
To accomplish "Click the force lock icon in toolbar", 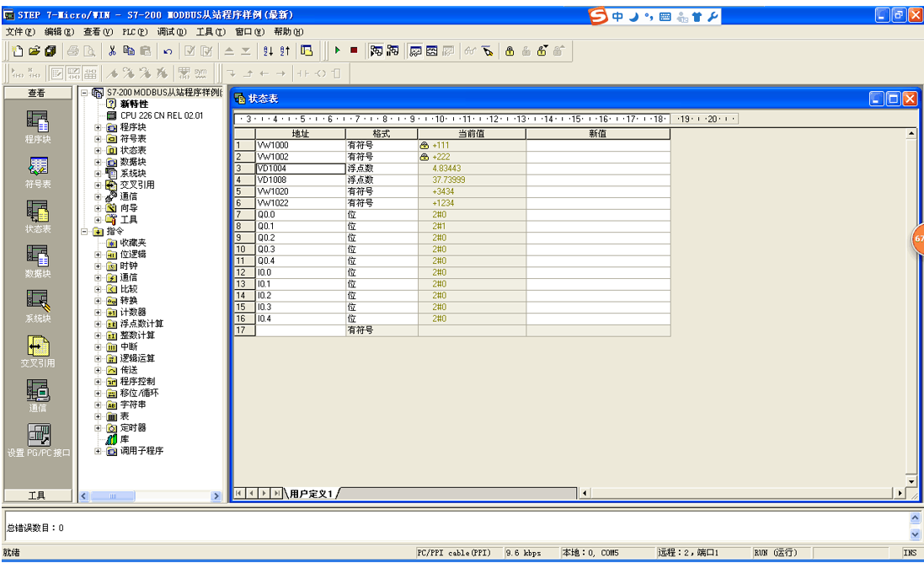I will point(510,51).
